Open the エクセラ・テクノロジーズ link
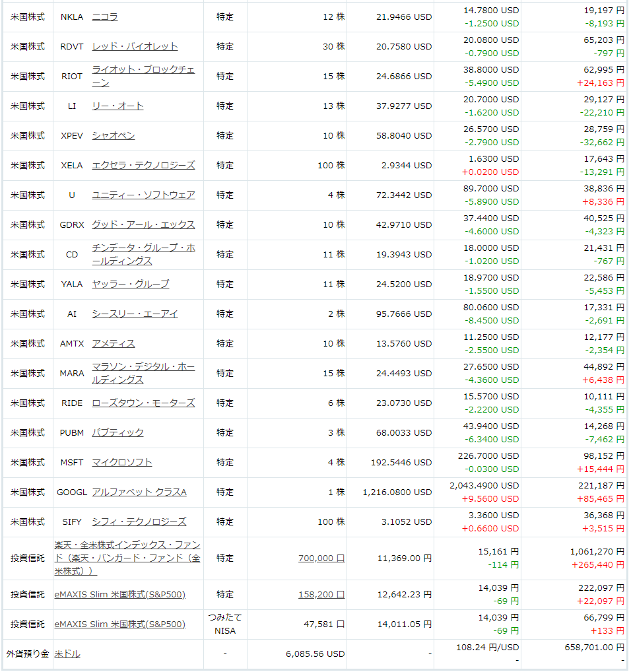Screen dimensions: 629x672 (x=143, y=165)
